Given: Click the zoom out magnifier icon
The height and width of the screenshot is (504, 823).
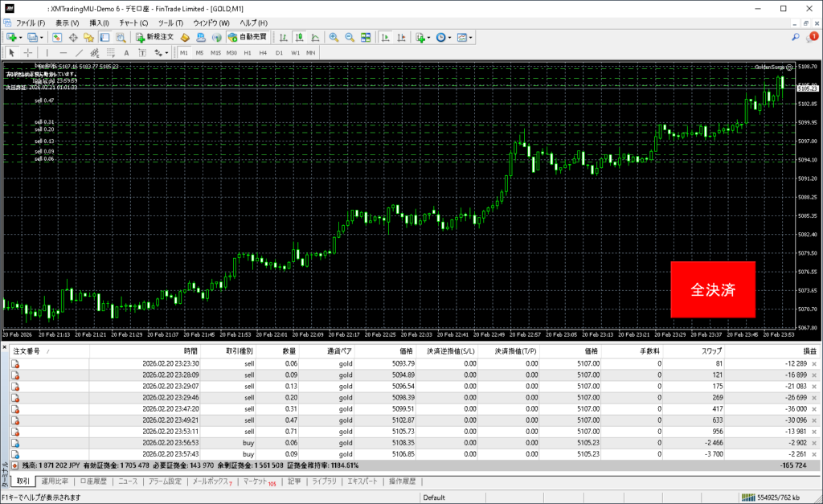Looking at the screenshot, I should coord(350,37).
